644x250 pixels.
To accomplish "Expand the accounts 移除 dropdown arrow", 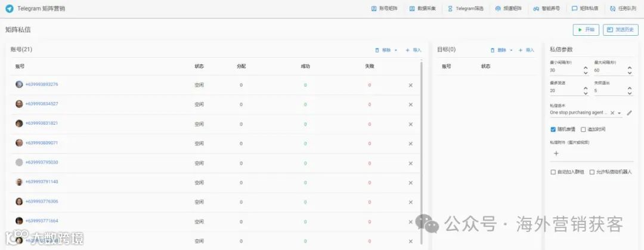I will 396,50.
